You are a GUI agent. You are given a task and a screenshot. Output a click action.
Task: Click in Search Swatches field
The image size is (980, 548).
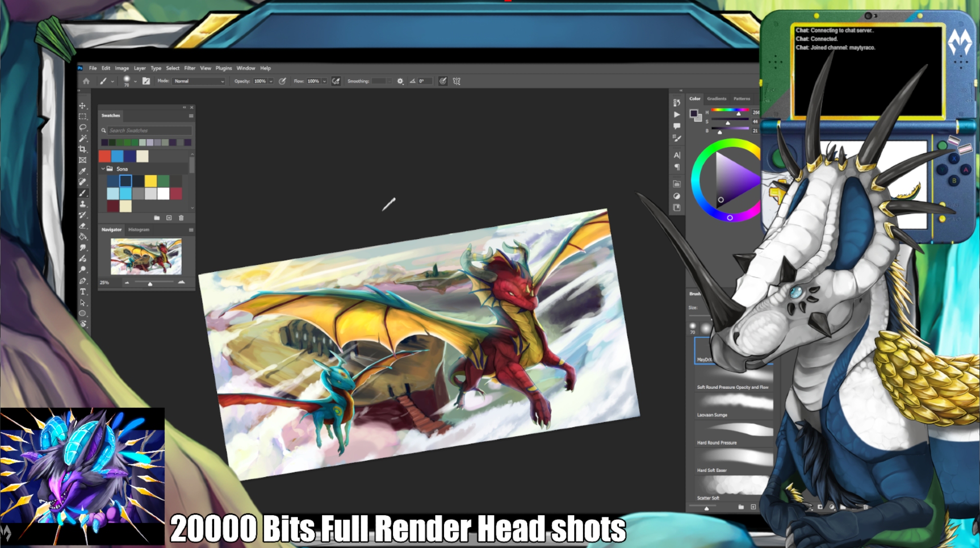click(149, 131)
